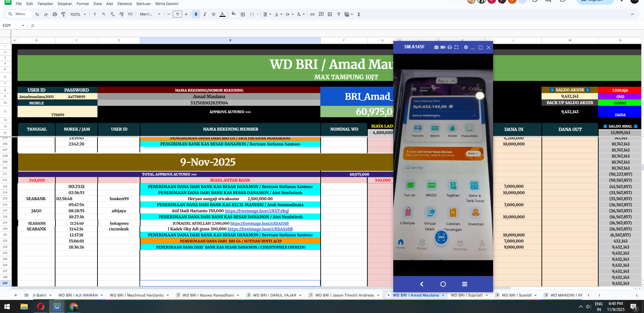Open the Windows Start menu

pyautogui.click(x=7, y=307)
